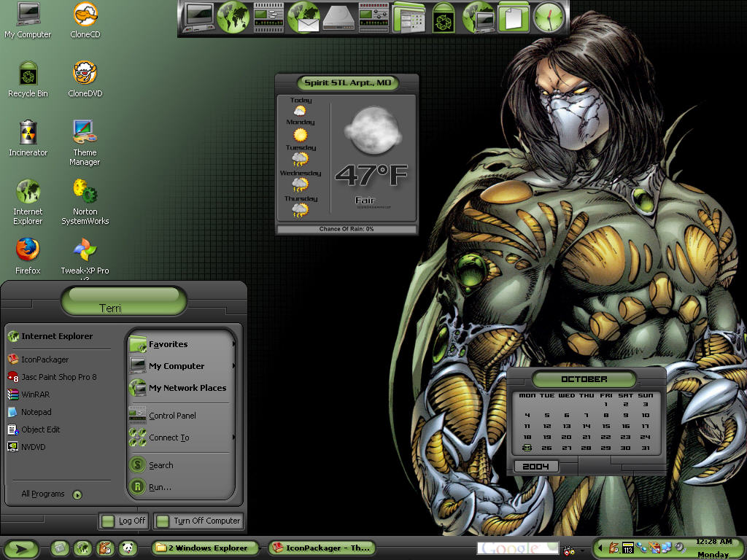
Task: Expand the Favorites submenu arrow
Action: coord(234,344)
